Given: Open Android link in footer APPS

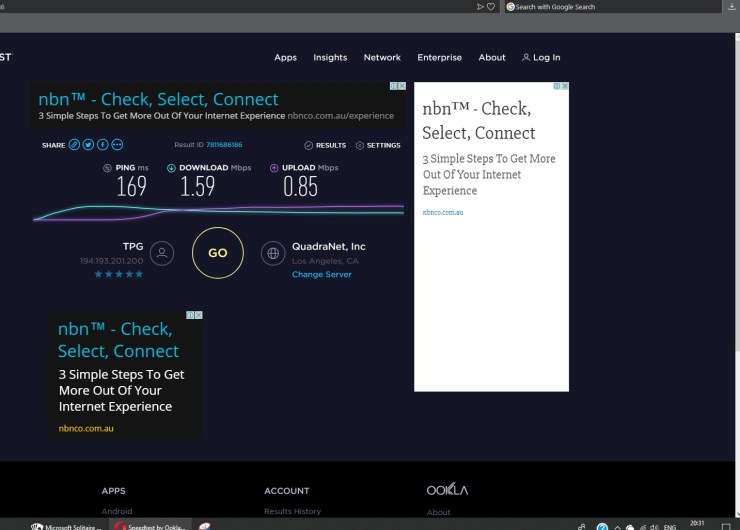Looking at the screenshot, I should 117,511.
